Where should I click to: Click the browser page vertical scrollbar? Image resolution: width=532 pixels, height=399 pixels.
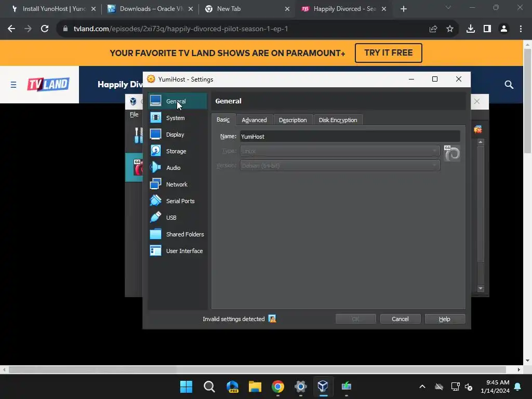[x=527, y=100]
